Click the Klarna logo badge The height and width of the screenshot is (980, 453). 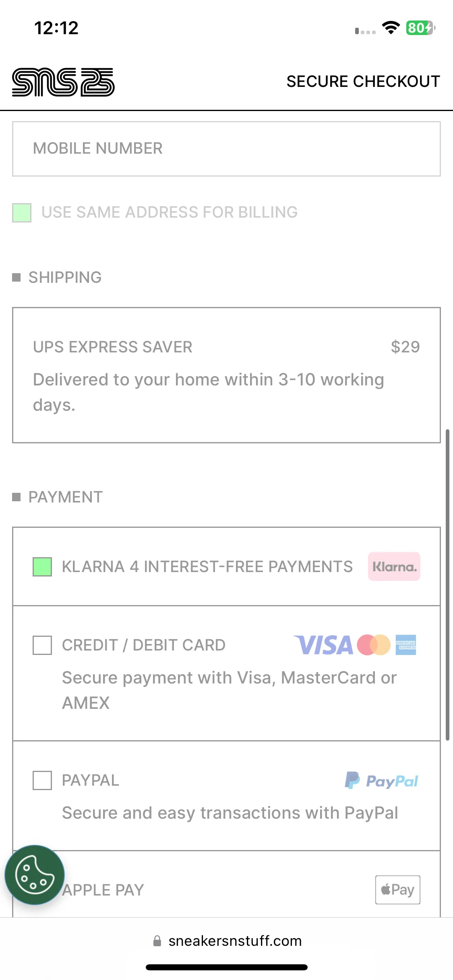click(394, 566)
